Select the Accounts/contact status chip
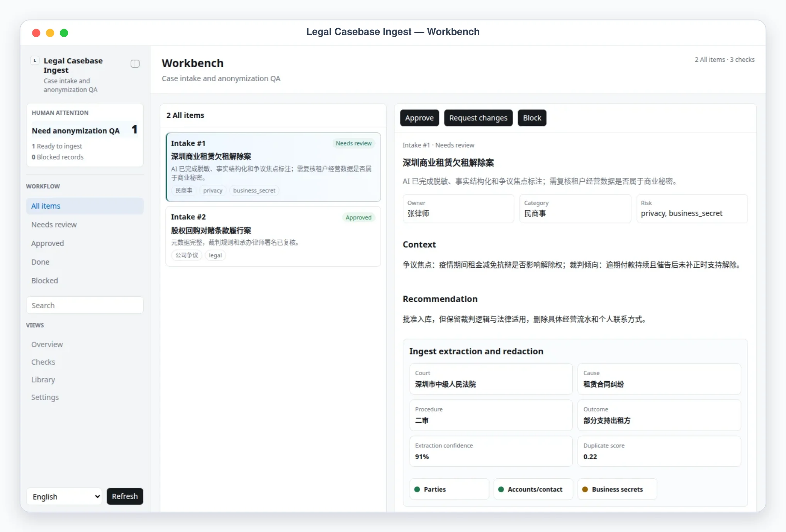The image size is (786, 532). click(533, 489)
